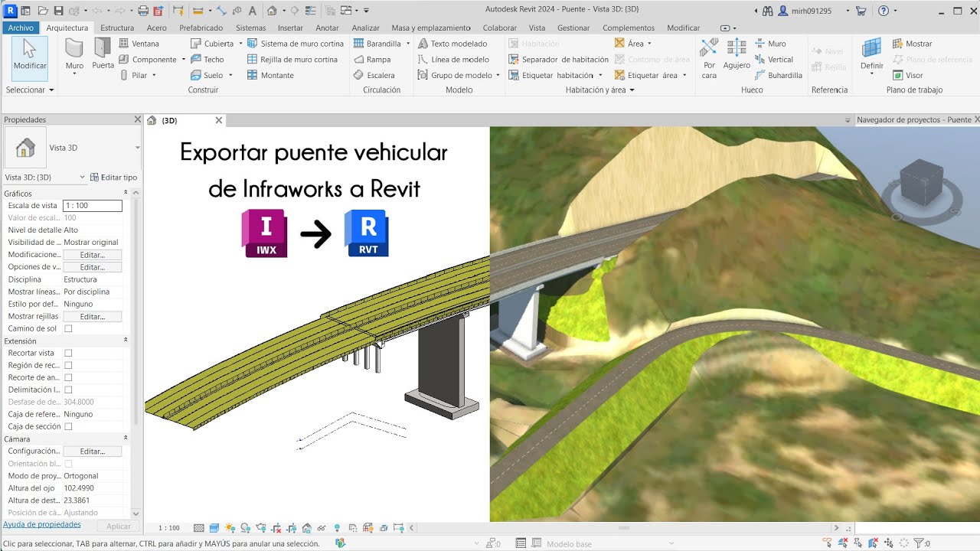980x551 pixels.
Task: Click the Agujero shaft tool
Action: pos(737,55)
